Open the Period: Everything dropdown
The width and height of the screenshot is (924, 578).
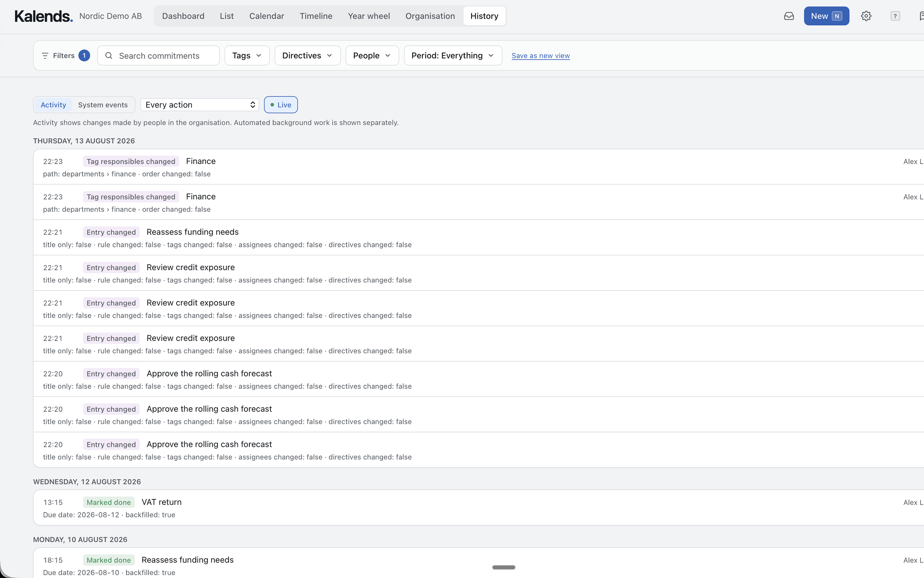[x=453, y=55]
